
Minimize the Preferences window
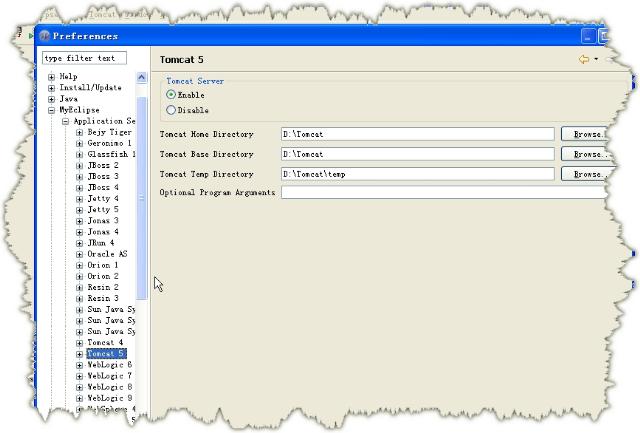pos(588,36)
